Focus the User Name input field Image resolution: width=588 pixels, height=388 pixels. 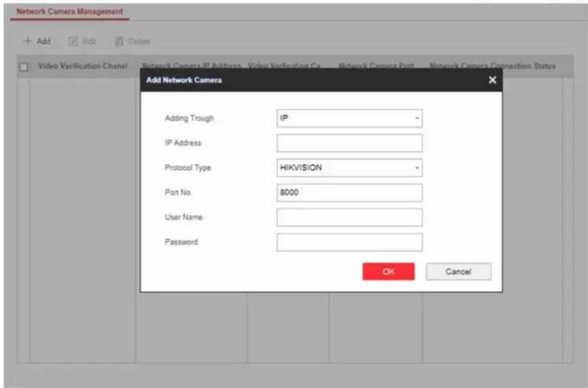click(x=350, y=217)
